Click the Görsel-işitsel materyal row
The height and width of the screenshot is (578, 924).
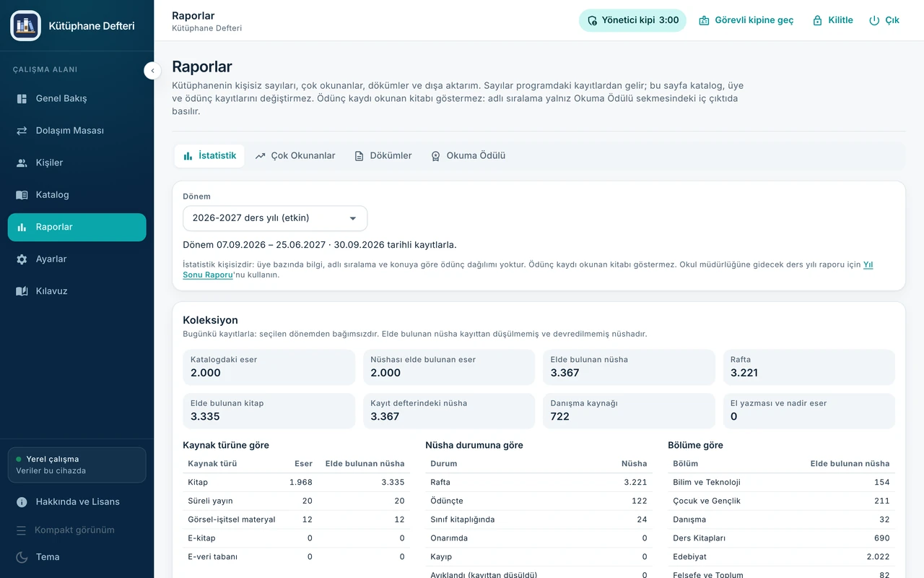[x=296, y=519]
